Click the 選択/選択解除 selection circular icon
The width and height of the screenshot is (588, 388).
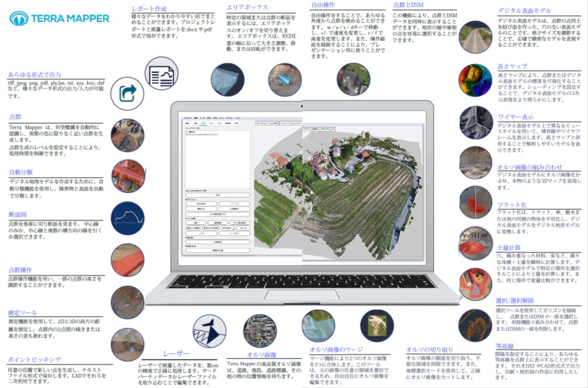click(475, 284)
